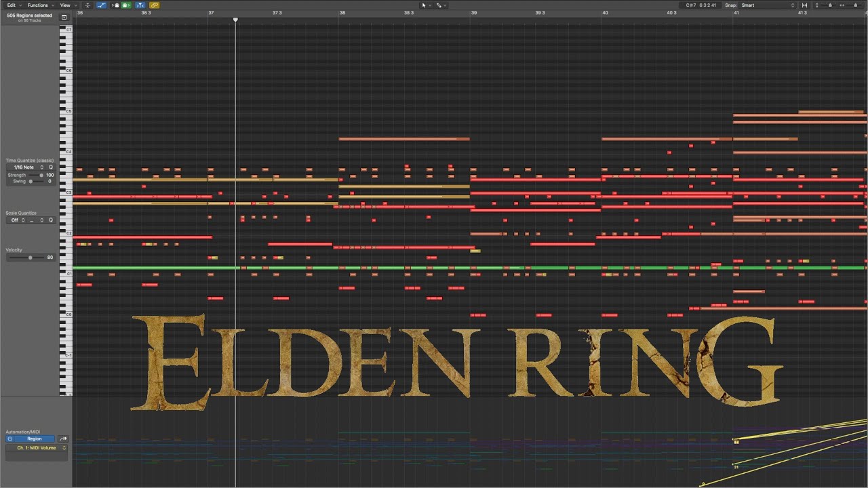This screenshot has width=868, height=488.
Task: Toggle the green MIDI Out button
Action: coord(126,5)
